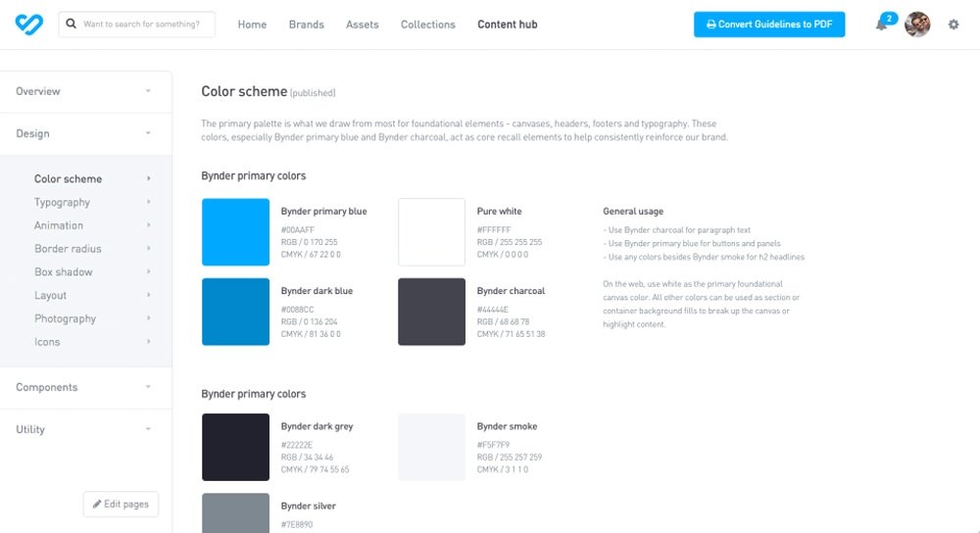Image resolution: width=980 pixels, height=533 pixels.
Task: Select the Assets navigation item
Action: pyautogui.click(x=362, y=24)
